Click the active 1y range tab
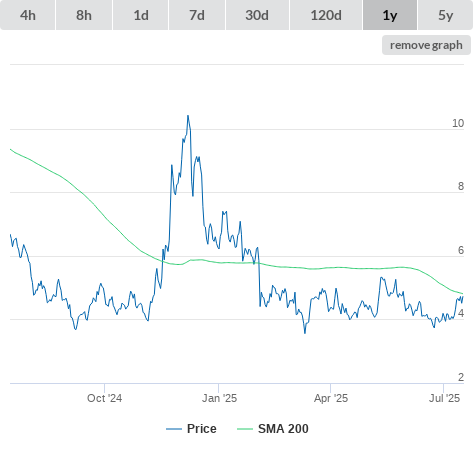The image size is (474, 455). click(x=390, y=15)
